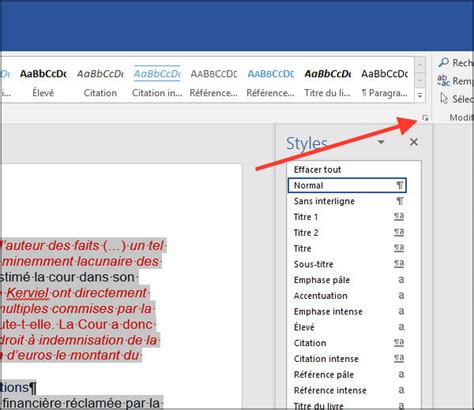
Task: Close the Styles pane
Action: tap(414, 142)
